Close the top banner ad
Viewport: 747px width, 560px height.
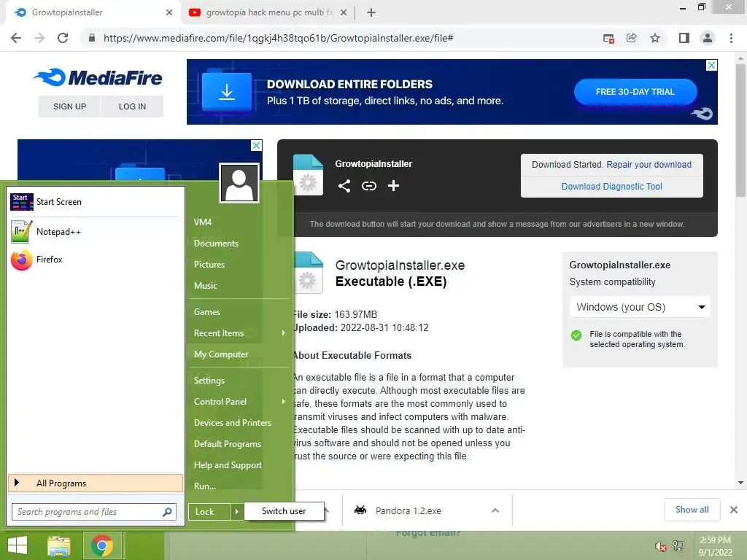pos(711,65)
